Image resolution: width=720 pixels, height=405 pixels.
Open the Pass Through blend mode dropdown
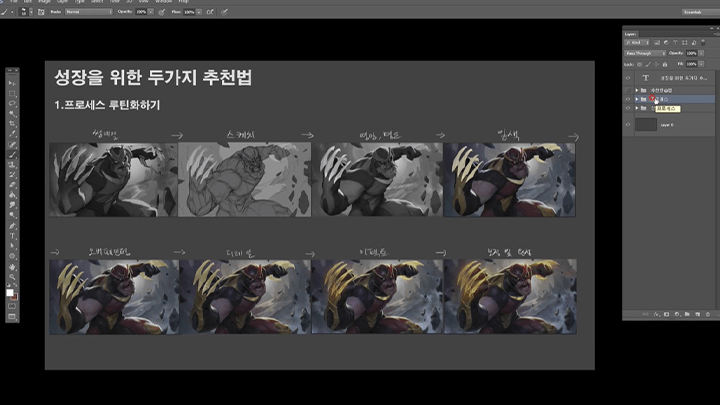click(645, 53)
